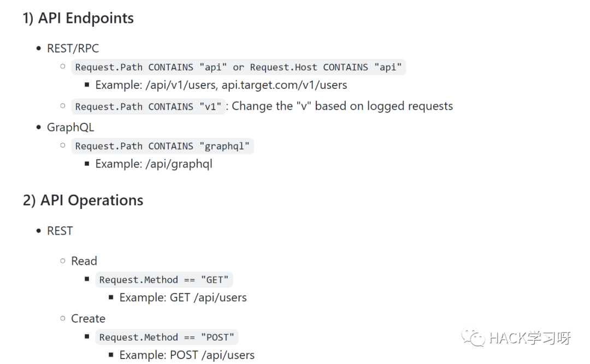
Task: Click the WeChat logo icon in watermark
Action: (473, 338)
